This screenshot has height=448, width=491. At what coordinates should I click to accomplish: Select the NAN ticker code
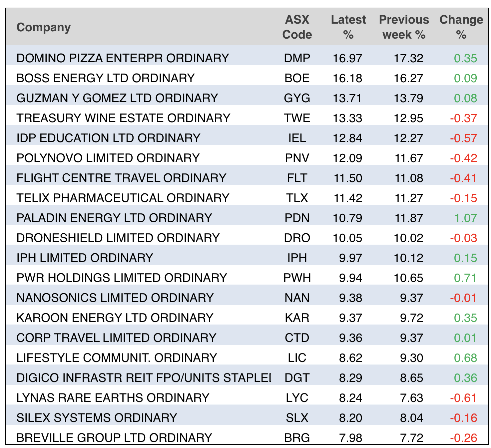(297, 298)
